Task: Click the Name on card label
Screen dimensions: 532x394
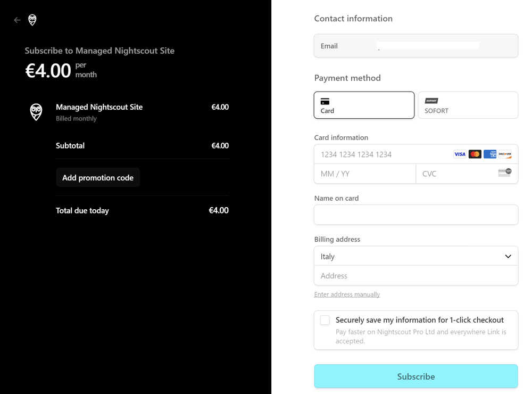Action: (x=336, y=199)
